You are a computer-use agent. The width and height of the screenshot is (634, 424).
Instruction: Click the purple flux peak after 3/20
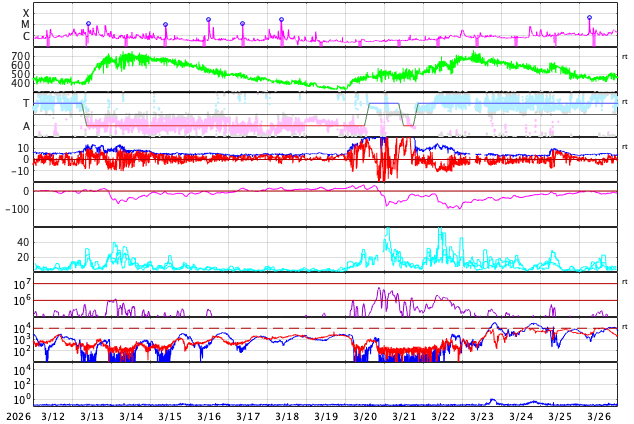pyautogui.click(x=380, y=291)
